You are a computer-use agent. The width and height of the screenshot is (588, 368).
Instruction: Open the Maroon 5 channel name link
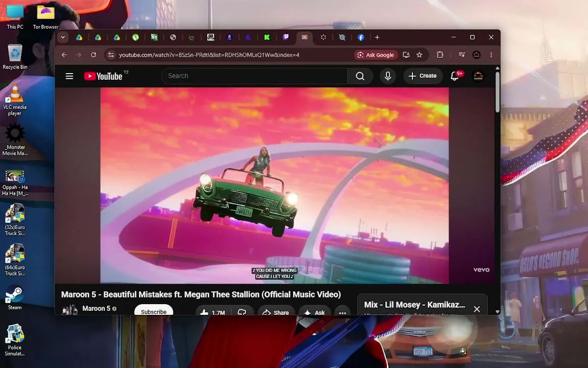point(96,308)
